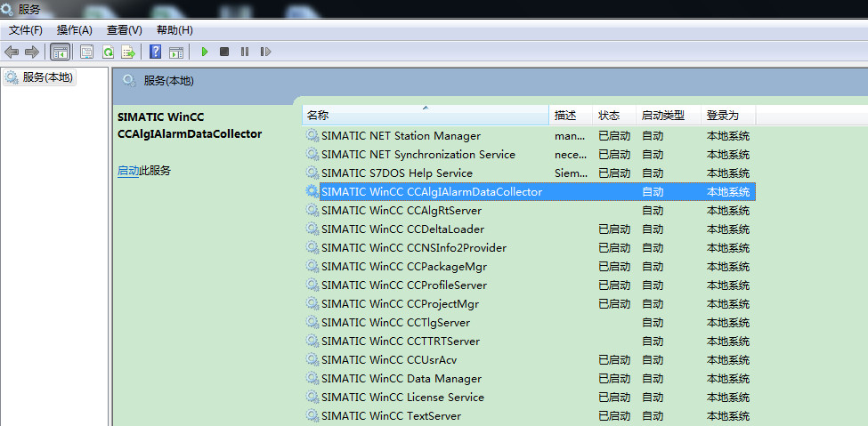Select SIMATIC NET Station Manager service
Viewport: 868px width, 426px height.
pos(529,135)
